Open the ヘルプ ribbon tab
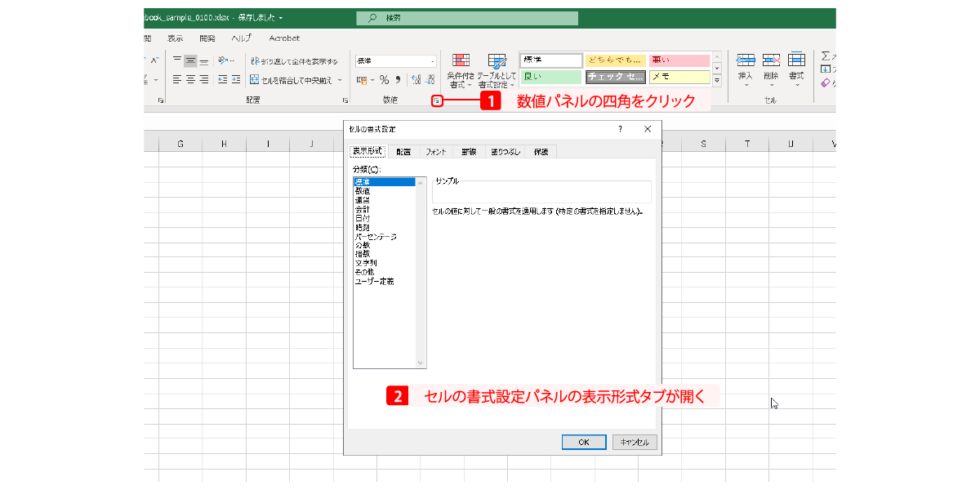 coord(241,38)
